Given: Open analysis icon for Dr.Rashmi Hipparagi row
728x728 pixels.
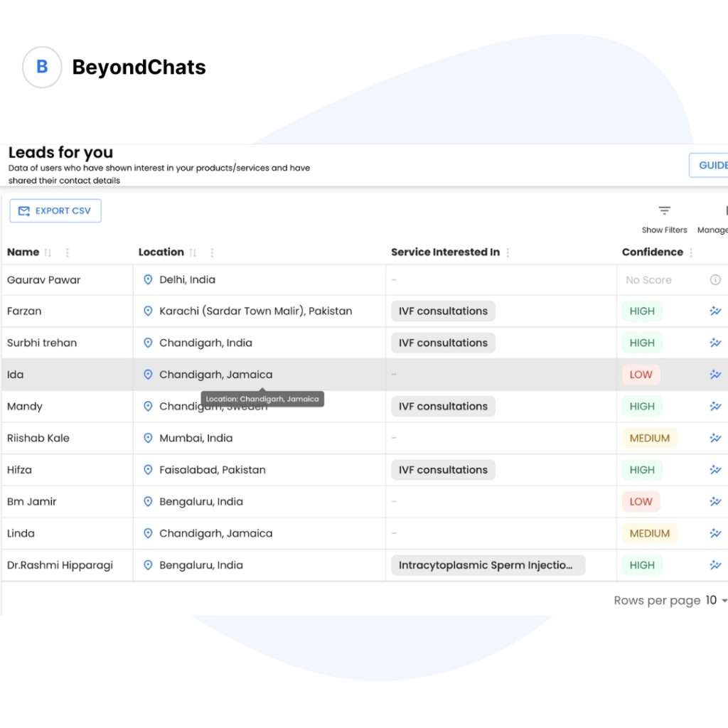Looking at the screenshot, I should tap(715, 565).
